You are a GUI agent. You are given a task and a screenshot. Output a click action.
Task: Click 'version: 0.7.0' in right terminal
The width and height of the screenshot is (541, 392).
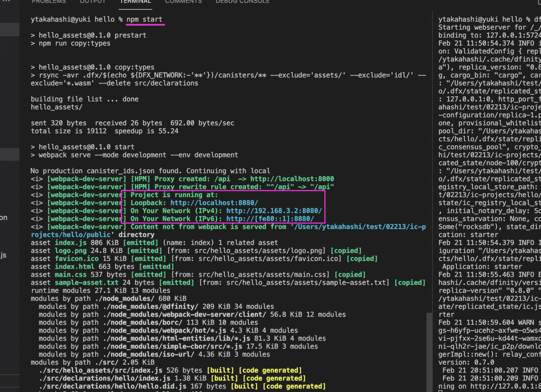[x=467, y=362]
